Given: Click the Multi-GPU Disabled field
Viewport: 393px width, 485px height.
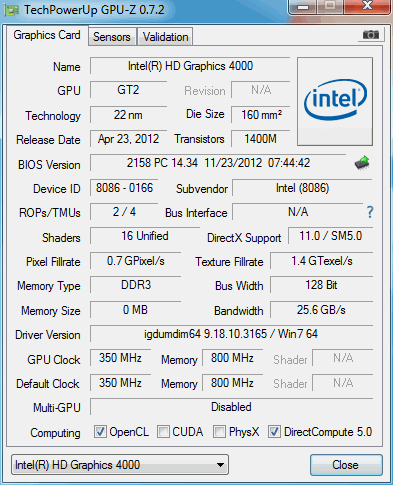Looking at the screenshot, I should (231, 407).
